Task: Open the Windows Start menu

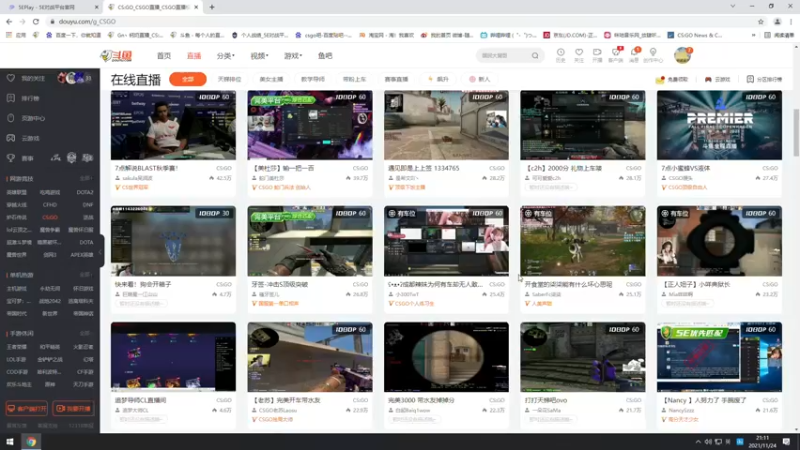Action: (x=10, y=442)
